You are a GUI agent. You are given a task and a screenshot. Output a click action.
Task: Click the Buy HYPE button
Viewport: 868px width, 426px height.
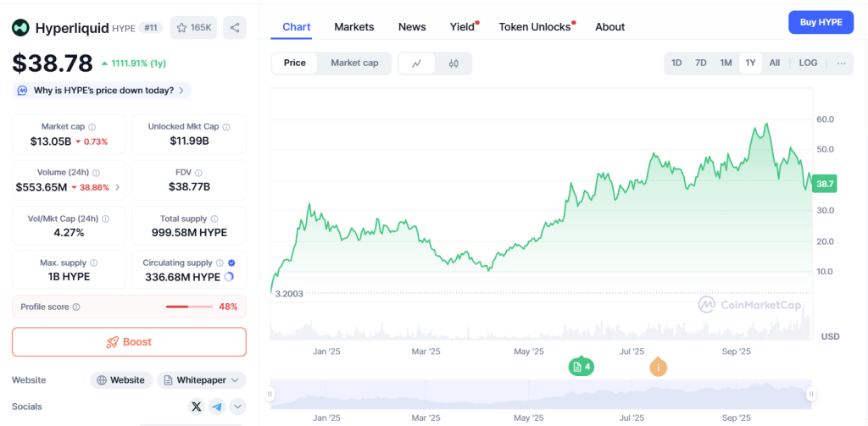821,22
